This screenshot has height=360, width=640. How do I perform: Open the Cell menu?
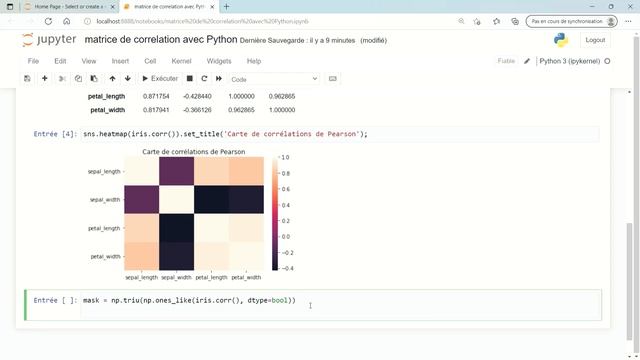tap(150, 61)
